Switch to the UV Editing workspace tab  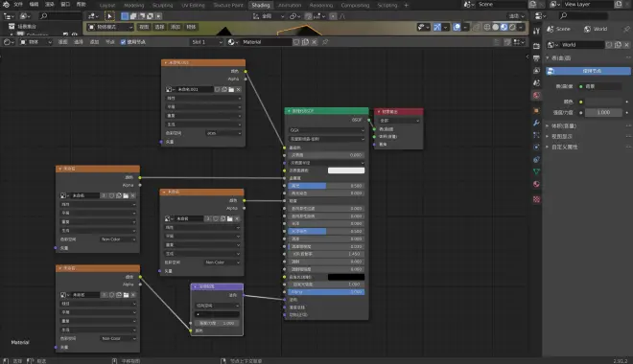click(193, 5)
